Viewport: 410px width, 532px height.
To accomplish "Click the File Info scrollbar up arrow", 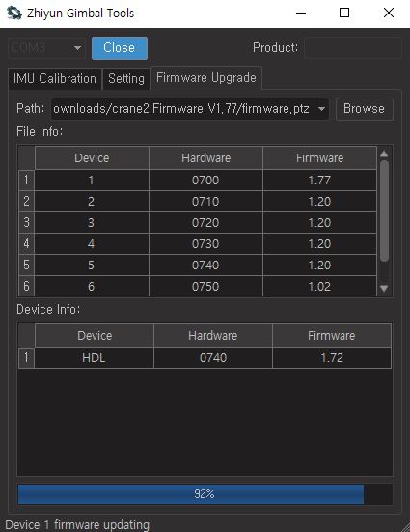I will tap(384, 154).
